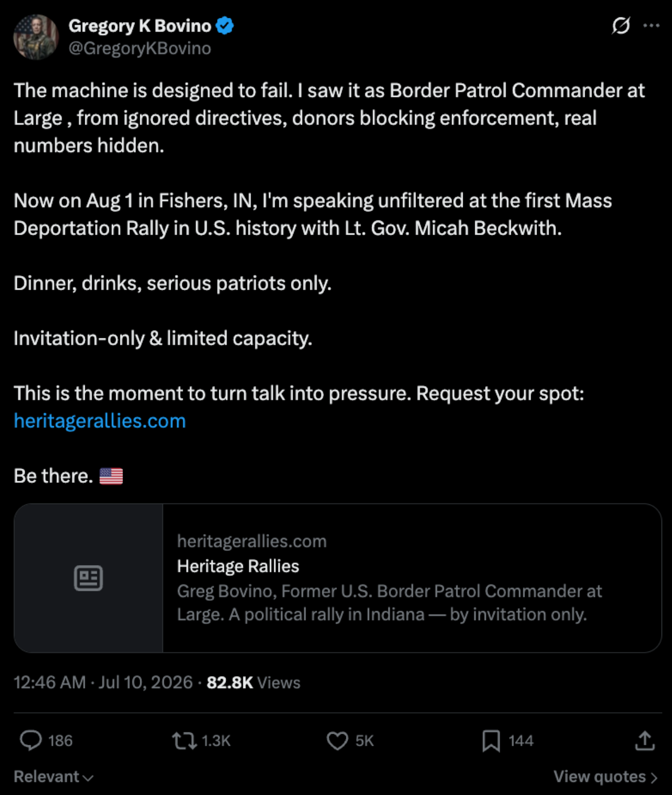The image size is (672, 795).
Task: Click the heritagerallies.com domain on the card
Action: tap(252, 541)
